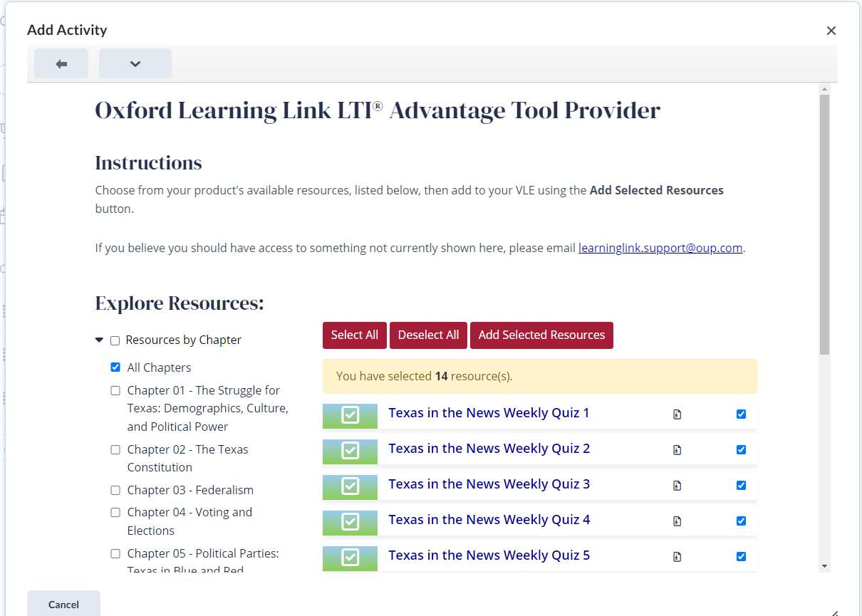This screenshot has height=616, width=862.
Task: Check the Resources by Chapter checkbox
Action: click(x=115, y=340)
